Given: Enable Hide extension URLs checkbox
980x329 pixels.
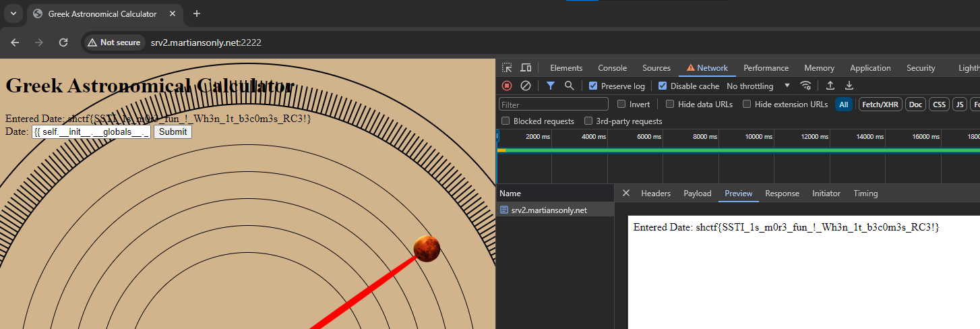Looking at the screenshot, I should click(x=747, y=104).
